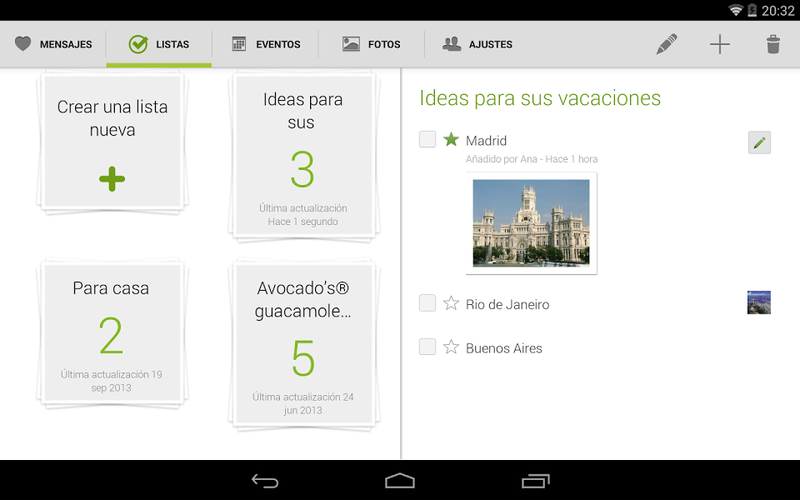The width and height of the screenshot is (800, 500).
Task: Open the Rio de Janeiro small thumbnail
Action: [x=759, y=303]
